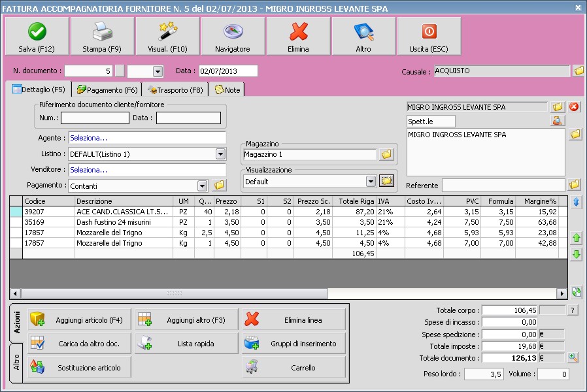Open folder icon next to Pagamento

click(x=219, y=185)
